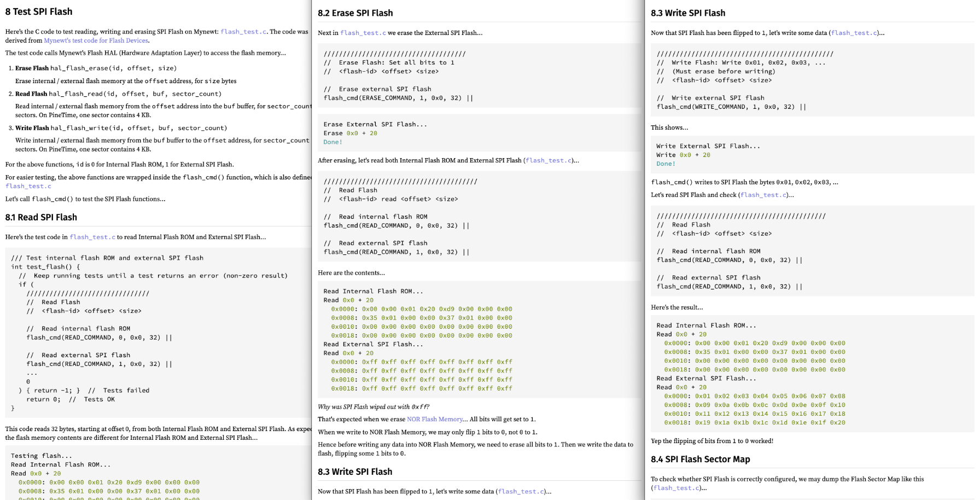980x500 pixels.
Task: Click the '8 Test SPI Flash' heading
Action: (39, 11)
